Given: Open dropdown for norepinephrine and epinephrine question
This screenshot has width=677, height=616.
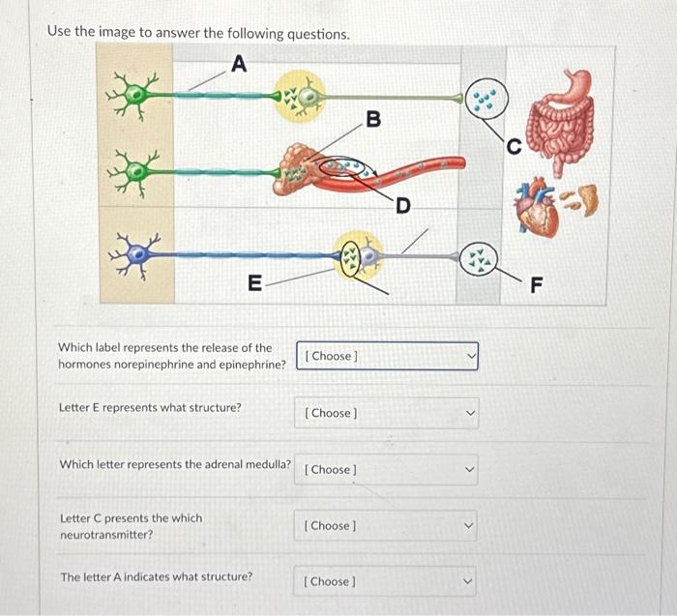Looking at the screenshot, I should coord(387,356).
